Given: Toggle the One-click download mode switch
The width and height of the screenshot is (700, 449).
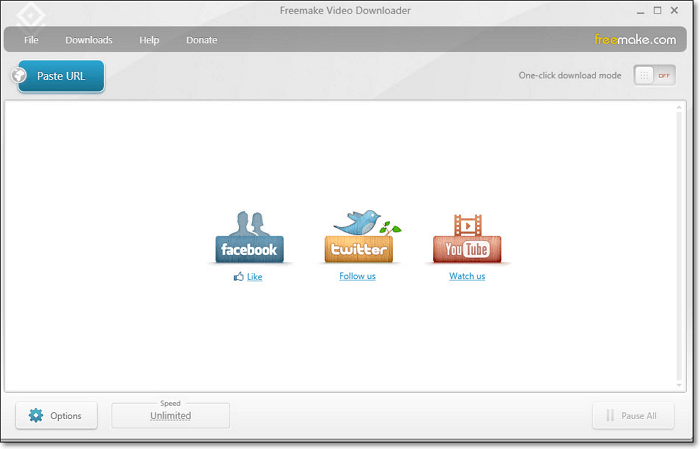Looking at the screenshot, I should click(655, 76).
